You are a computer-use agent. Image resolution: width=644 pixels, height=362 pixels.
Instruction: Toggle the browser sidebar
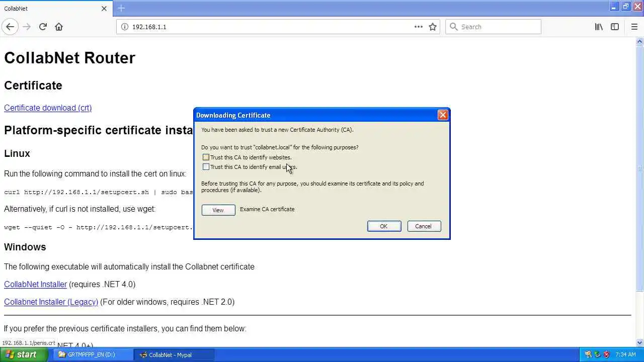pos(615,27)
